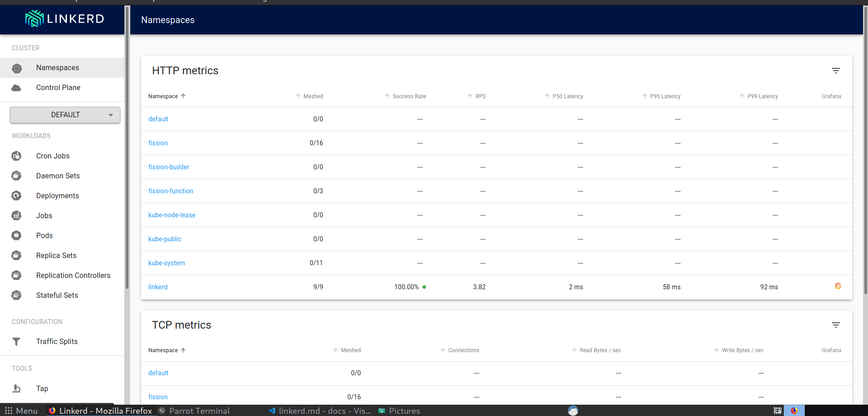This screenshot has height=416, width=868.
Task: Open the Grafana dashboard icon for linkerd namespace
Action: (x=838, y=286)
